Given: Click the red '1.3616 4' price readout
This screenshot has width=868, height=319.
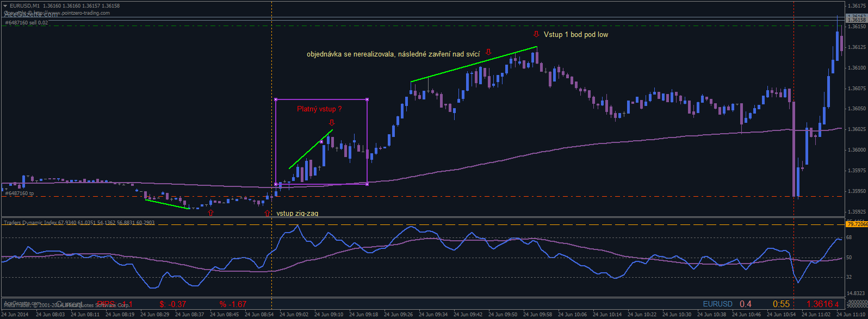Looking at the screenshot, I should pyautogui.click(x=822, y=304).
